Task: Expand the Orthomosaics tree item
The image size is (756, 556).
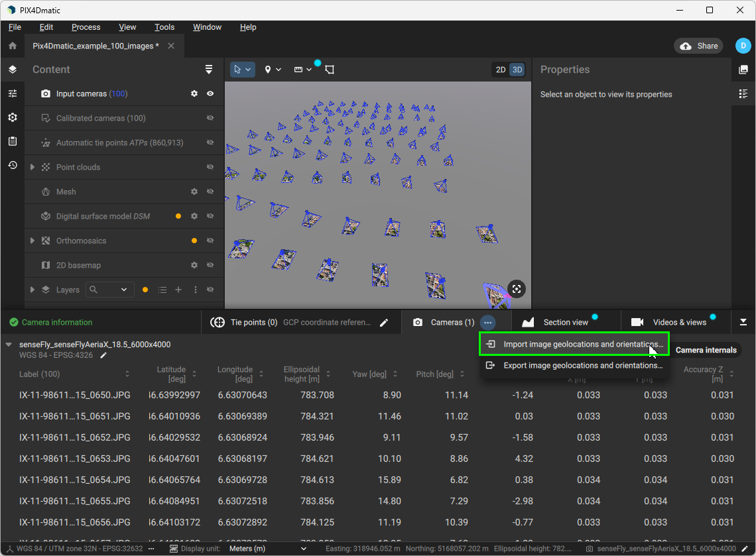Action: click(32, 241)
